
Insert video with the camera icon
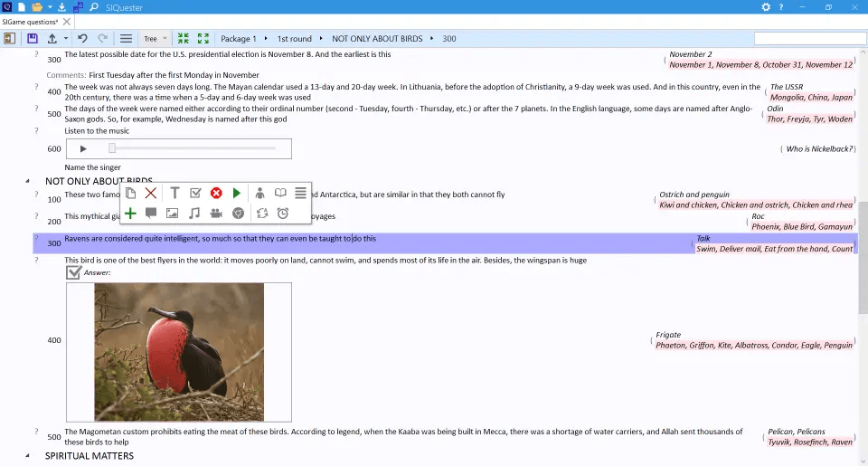pos(216,214)
